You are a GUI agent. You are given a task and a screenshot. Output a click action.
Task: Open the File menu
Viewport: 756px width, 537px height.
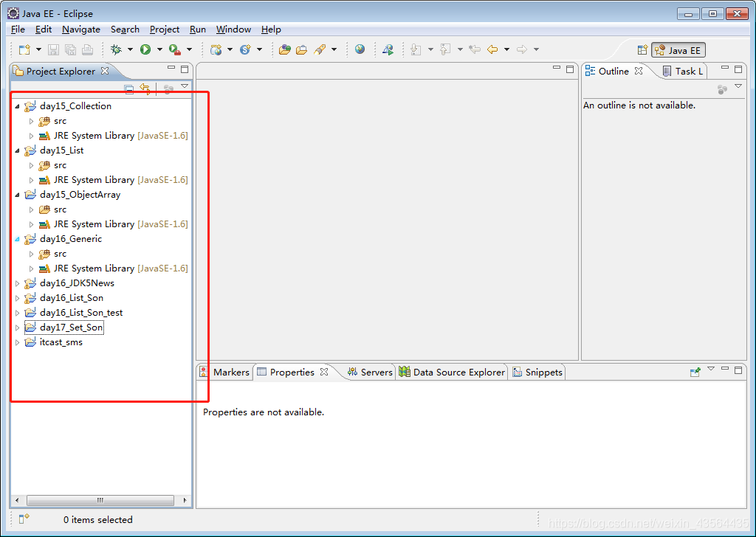click(18, 30)
